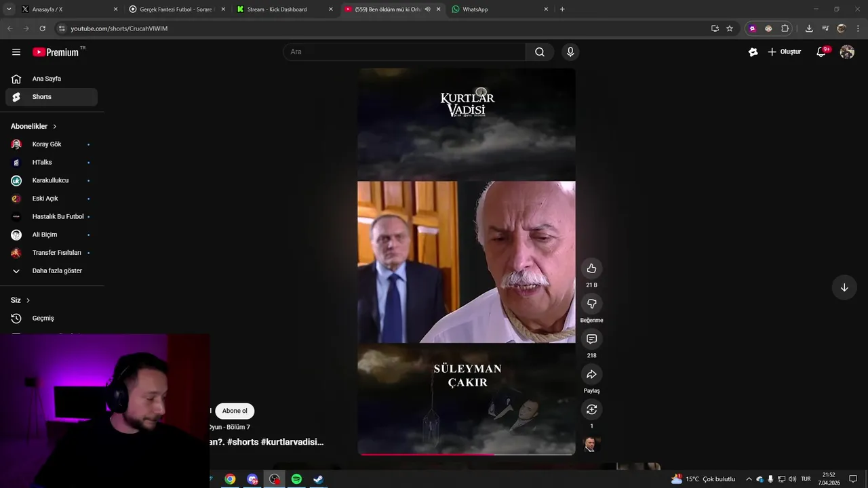Viewport: 868px width, 488px height.
Task: Click the purple extension icon
Action: [752, 28]
